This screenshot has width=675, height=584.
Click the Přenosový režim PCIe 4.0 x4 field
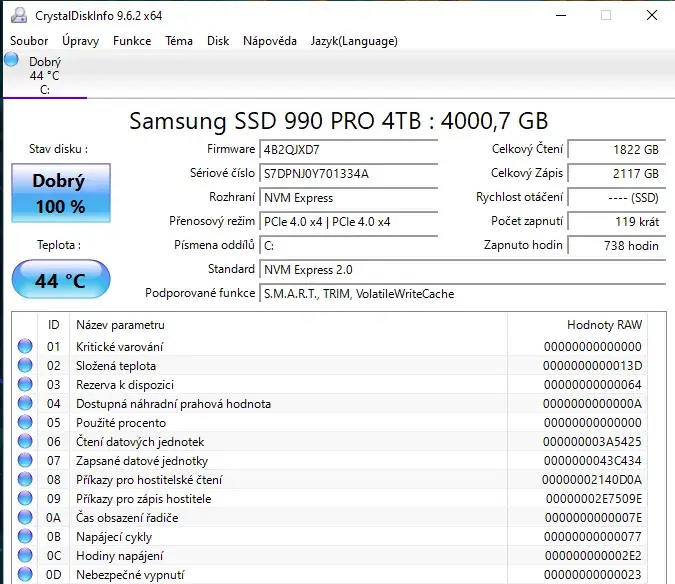[x=349, y=222]
